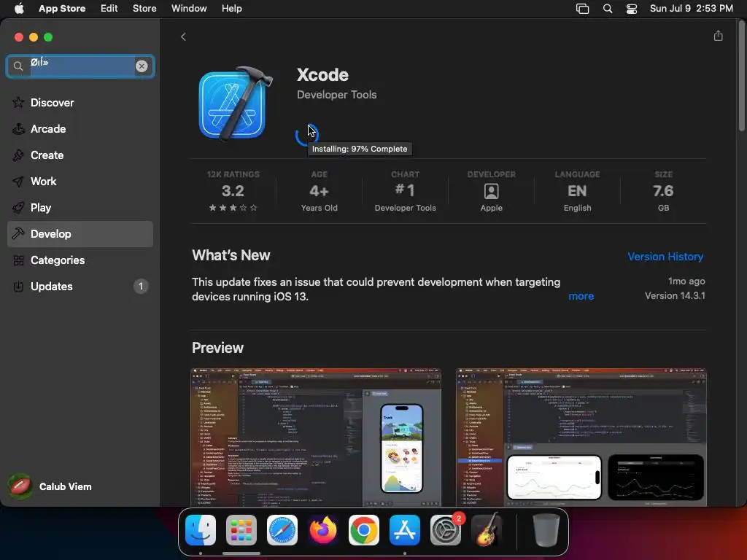747x560 pixels.
Task: Click the date and time in the menu bar
Action: coord(692,8)
